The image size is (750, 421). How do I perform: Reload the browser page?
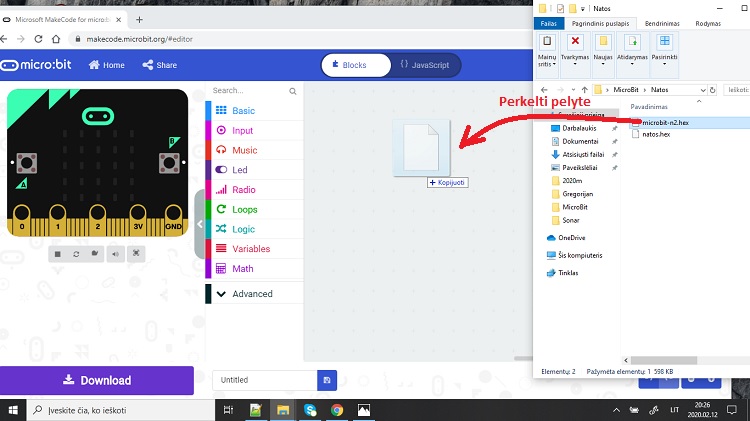(x=38, y=39)
